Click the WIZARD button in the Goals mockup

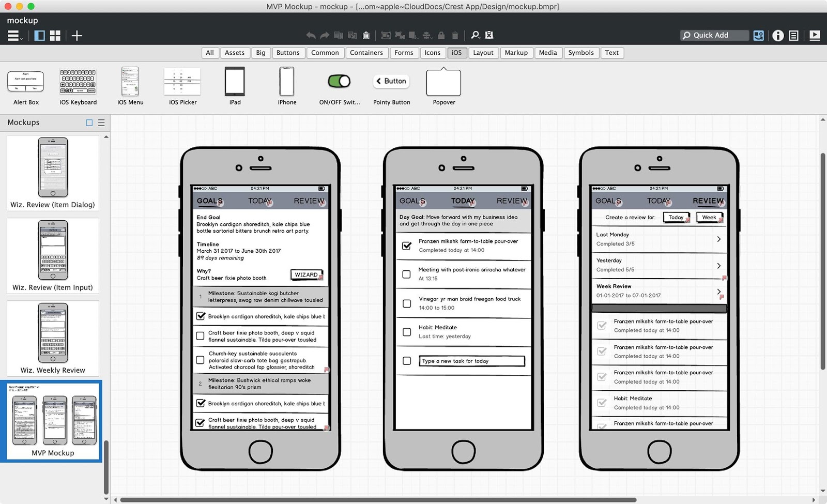[307, 274]
